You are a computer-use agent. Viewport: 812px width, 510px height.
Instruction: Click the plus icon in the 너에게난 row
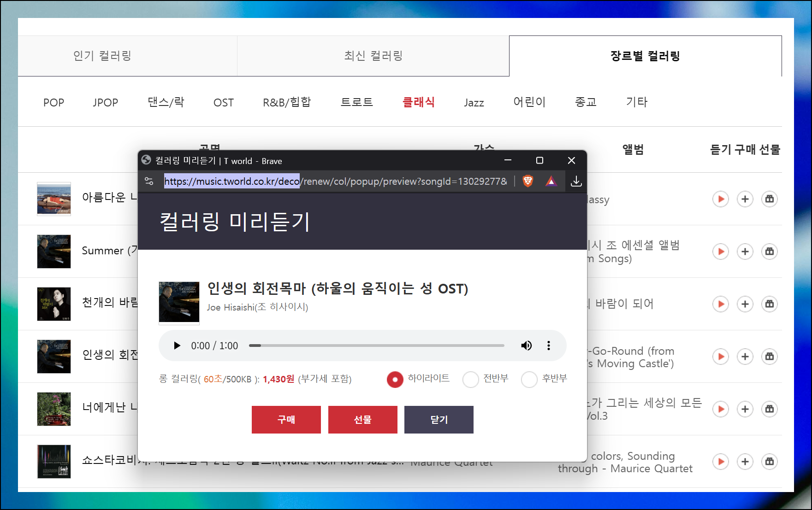[x=745, y=409]
